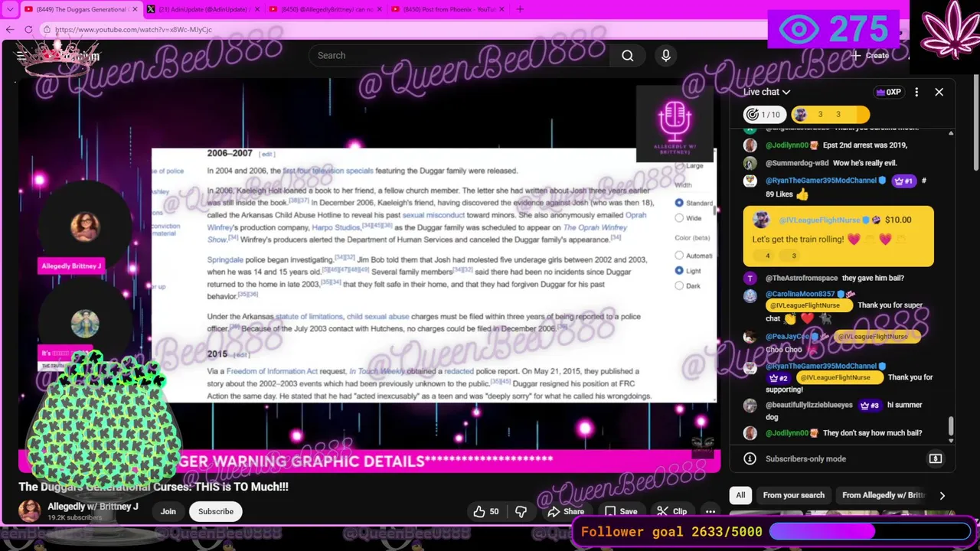The width and height of the screenshot is (980, 551).
Task: Click the Allegedly w/ Brittney J channel name
Action: pyautogui.click(x=93, y=507)
